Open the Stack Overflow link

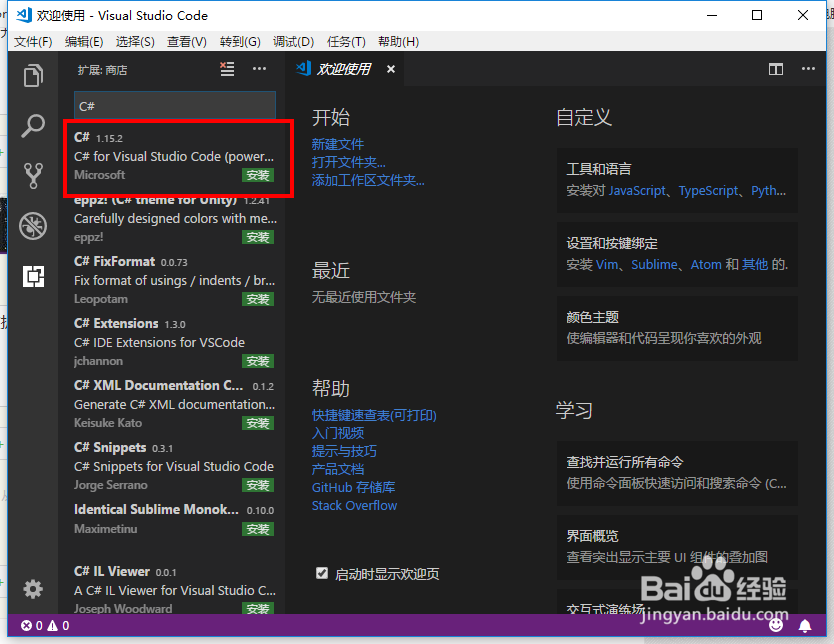click(354, 505)
